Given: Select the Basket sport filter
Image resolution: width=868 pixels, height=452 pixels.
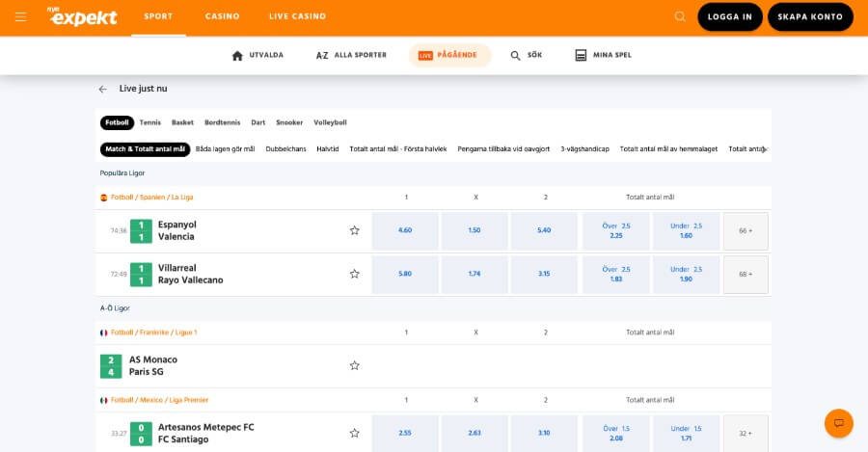Looking at the screenshot, I should tap(182, 122).
